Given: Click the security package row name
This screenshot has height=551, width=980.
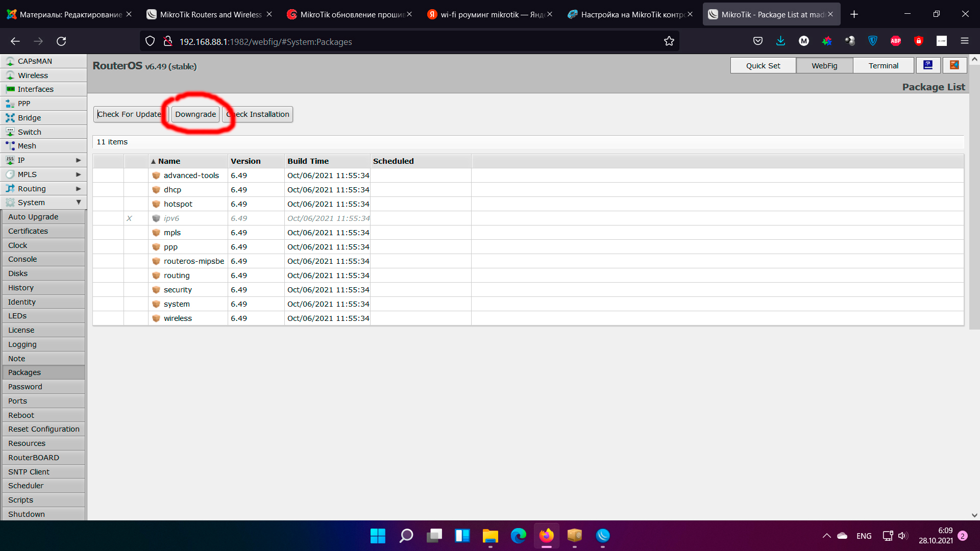Looking at the screenshot, I should pyautogui.click(x=178, y=290).
